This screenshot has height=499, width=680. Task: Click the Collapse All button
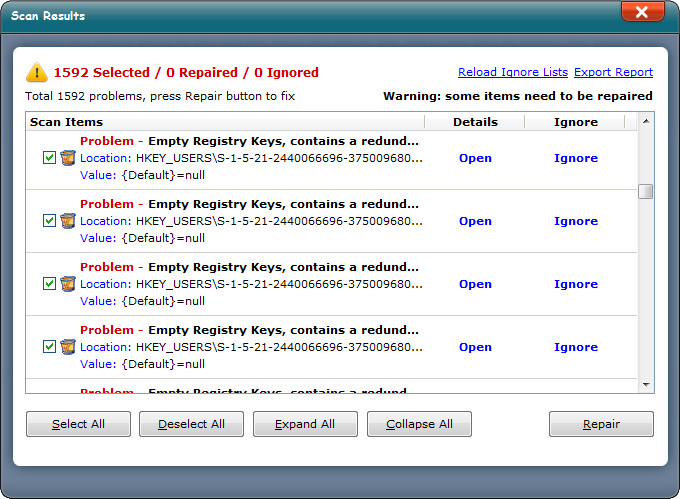coord(419,424)
